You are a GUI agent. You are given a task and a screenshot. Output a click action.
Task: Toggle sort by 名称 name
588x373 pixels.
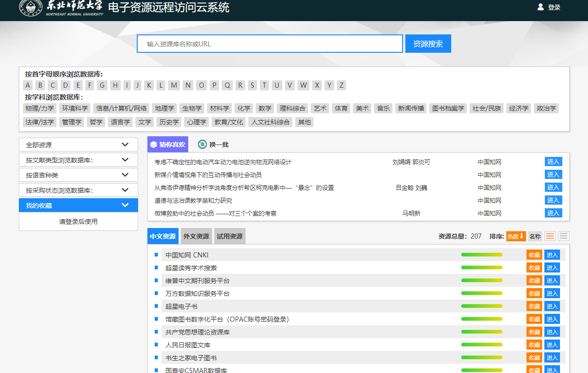pos(535,236)
